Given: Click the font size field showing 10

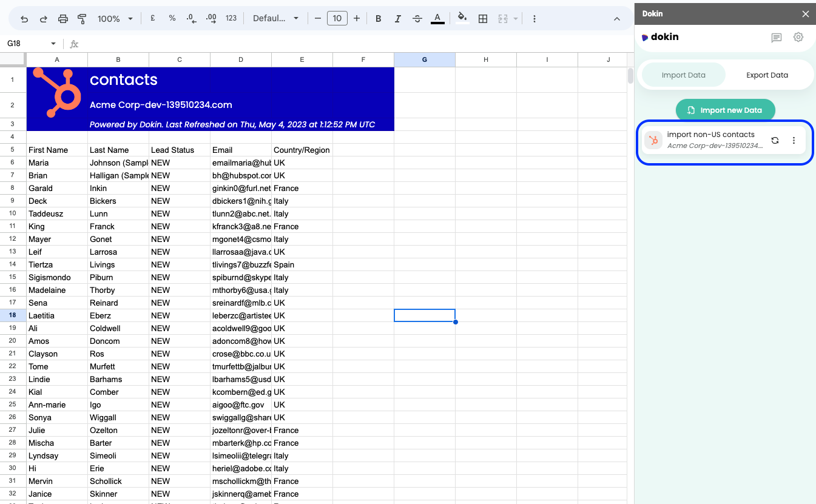Looking at the screenshot, I should (337, 19).
